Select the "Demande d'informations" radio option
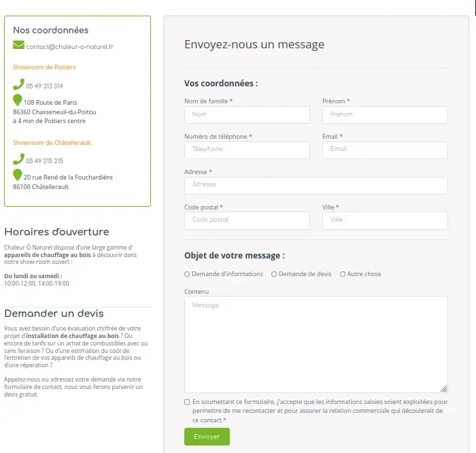Screen dimensions: 476x453 tap(187, 274)
